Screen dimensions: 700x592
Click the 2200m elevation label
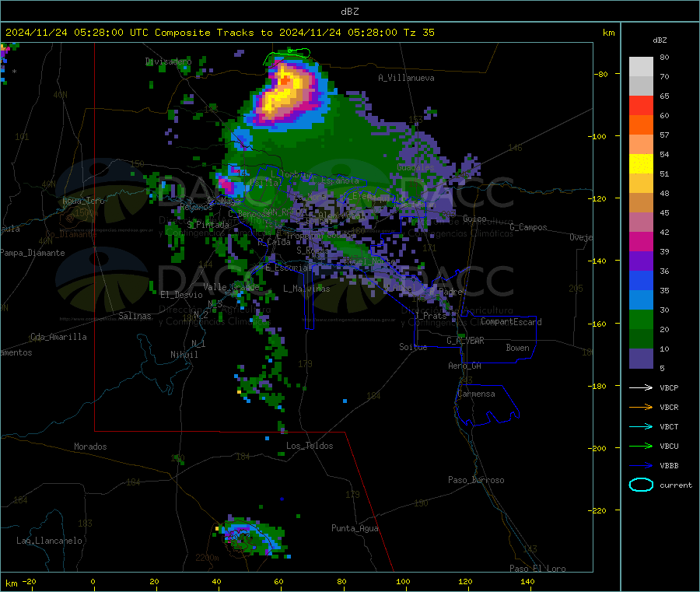coord(207,558)
